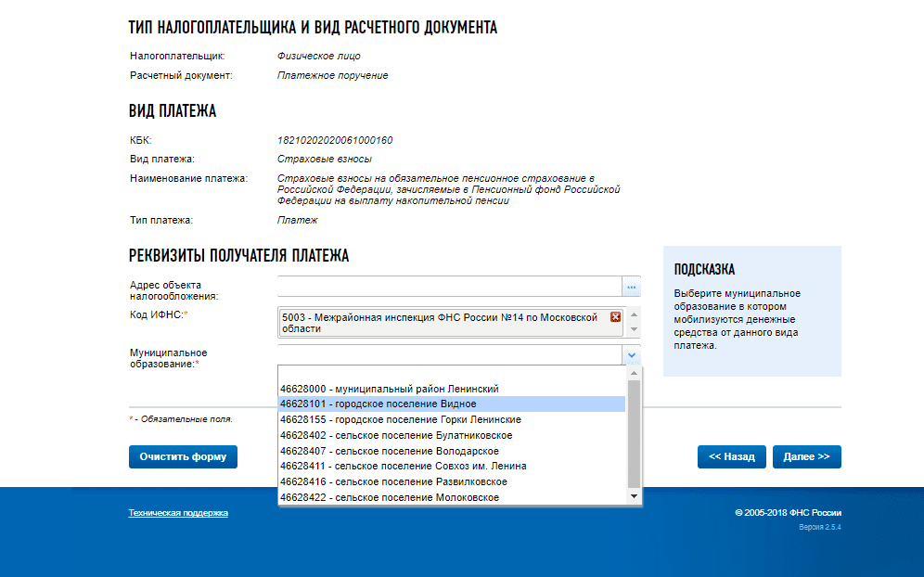Click the ИФНС field scroll-up arrow
The height and width of the screenshot is (577, 924).
(x=635, y=314)
